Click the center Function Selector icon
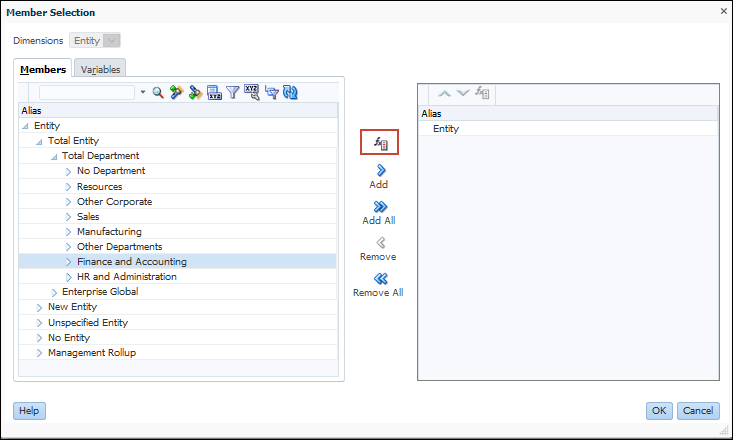The width and height of the screenshot is (733, 440). pyautogui.click(x=380, y=143)
